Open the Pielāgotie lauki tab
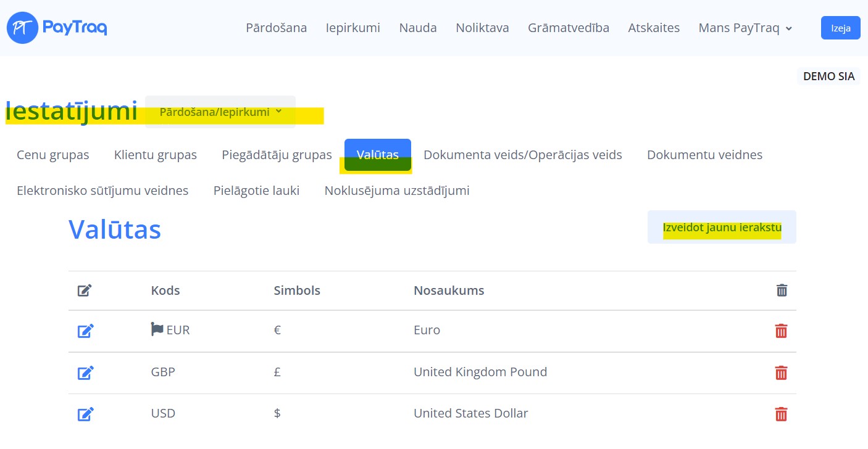 (x=256, y=191)
